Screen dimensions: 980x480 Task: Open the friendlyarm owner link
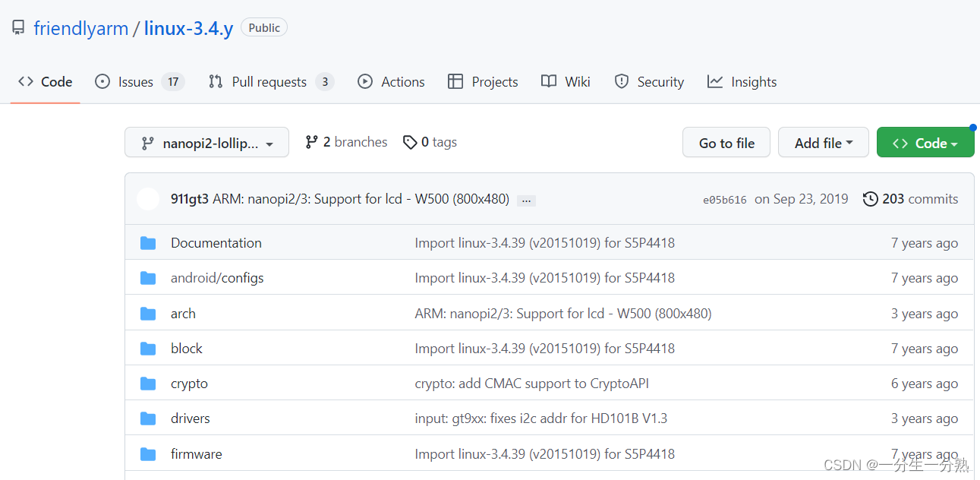80,29
